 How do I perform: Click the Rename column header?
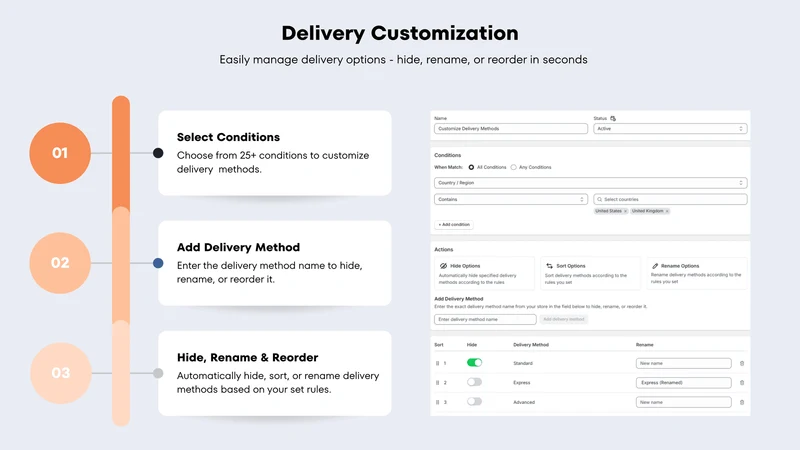click(644, 345)
